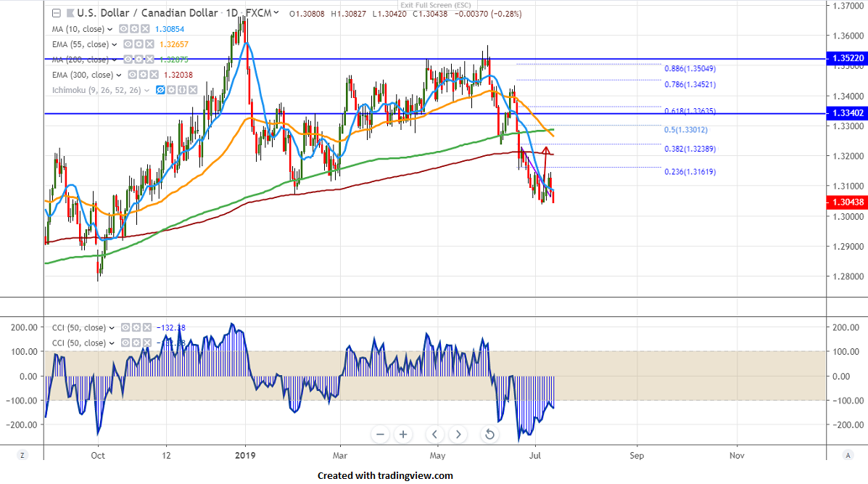Hide the MA (10, close) indicator
This screenshot has height=484, width=868.
pyautogui.click(x=123, y=29)
